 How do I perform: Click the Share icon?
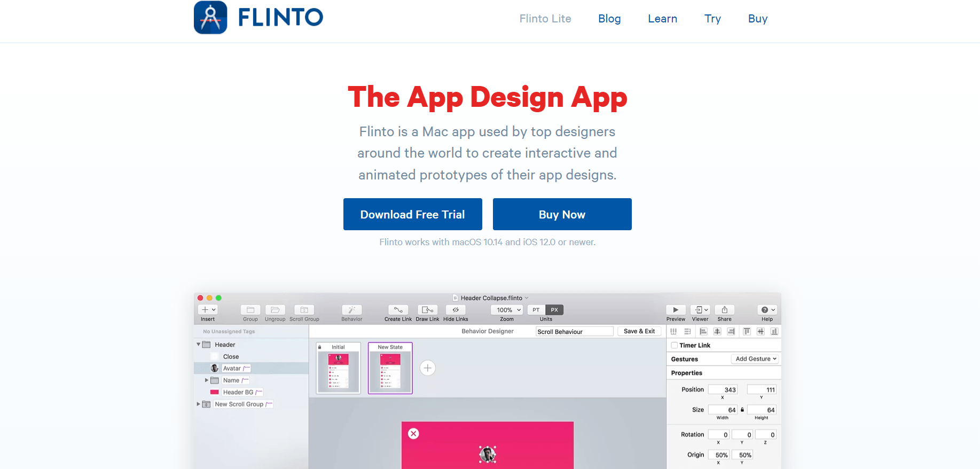tap(725, 310)
